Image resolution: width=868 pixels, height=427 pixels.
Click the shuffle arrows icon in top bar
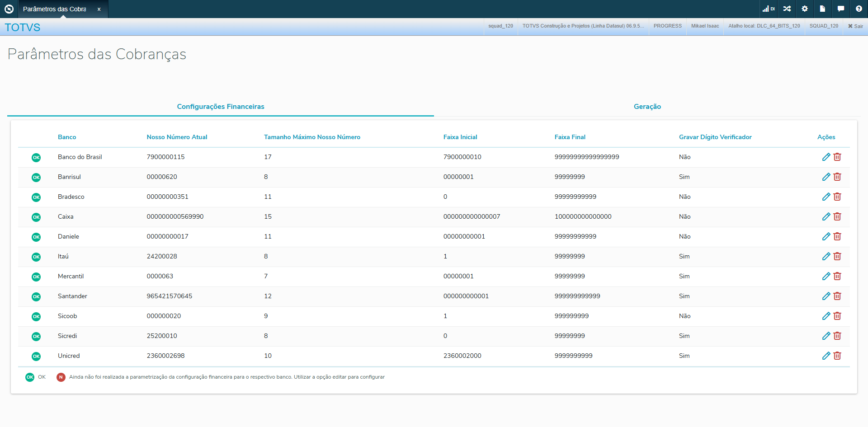click(x=787, y=9)
